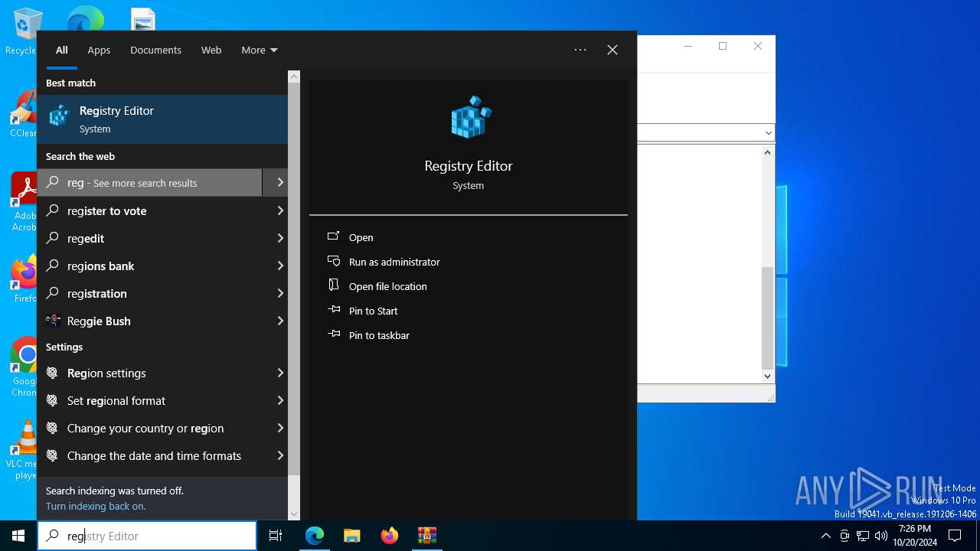This screenshot has width=980, height=551.
Task: Click the results list scrollbar down arrow
Action: click(294, 514)
